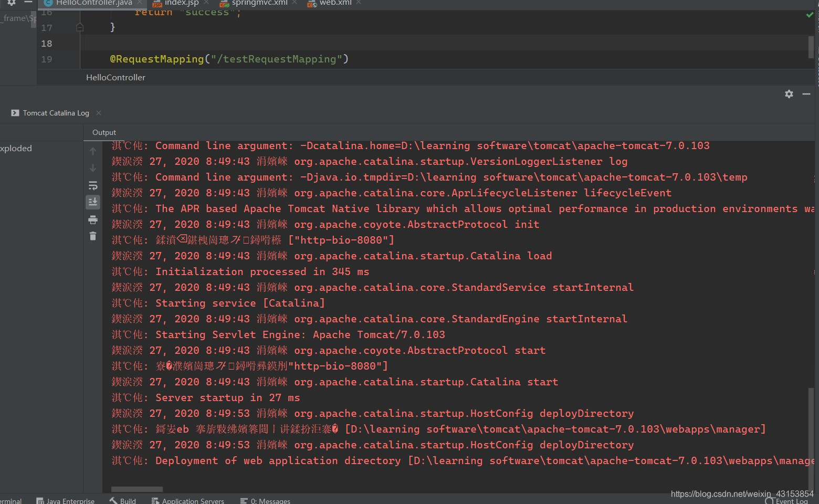
Task: Select the Output tab
Action: tap(104, 132)
